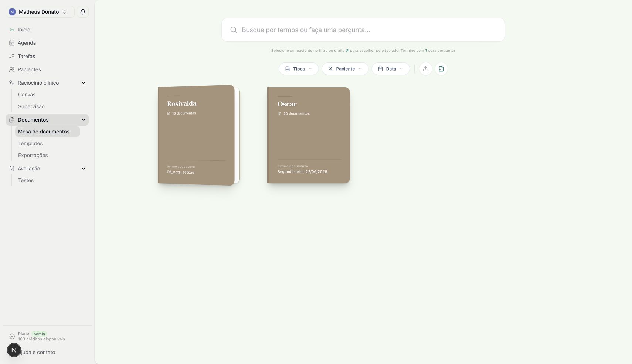Collapse the Raciocínio clínico section chevron
The image size is (632, 364).
pos(84,83)
